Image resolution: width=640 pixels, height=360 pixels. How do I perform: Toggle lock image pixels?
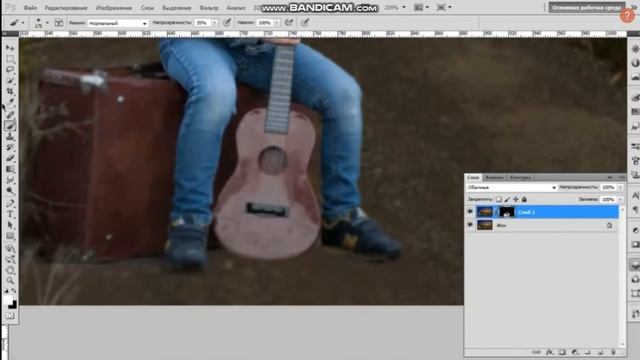(507, 199)
